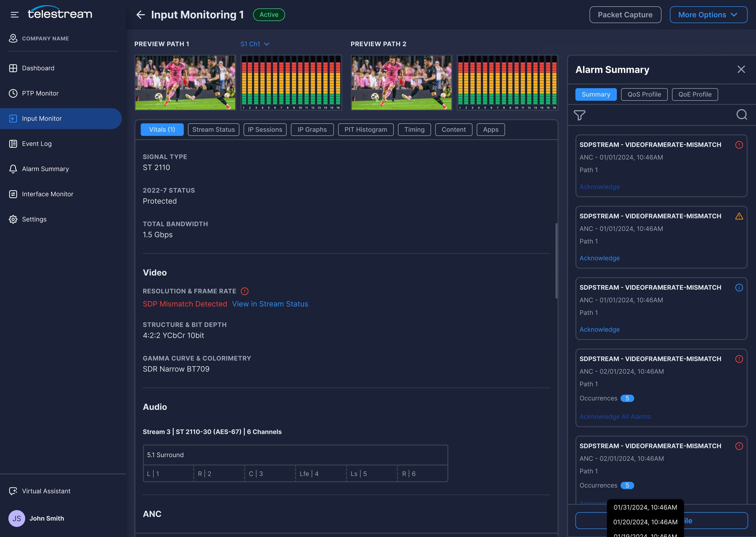Close the Alarm Summary panel

click(x=741, y=69)
